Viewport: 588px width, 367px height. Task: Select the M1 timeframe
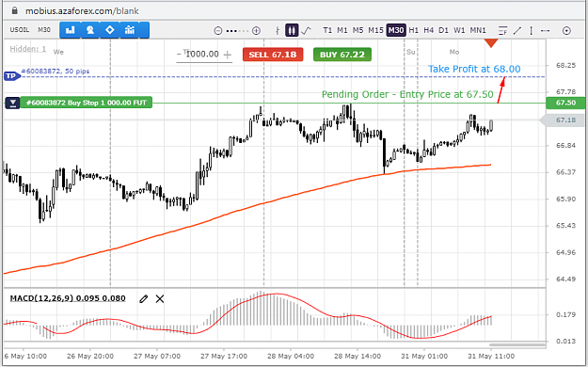coord(342,30)
